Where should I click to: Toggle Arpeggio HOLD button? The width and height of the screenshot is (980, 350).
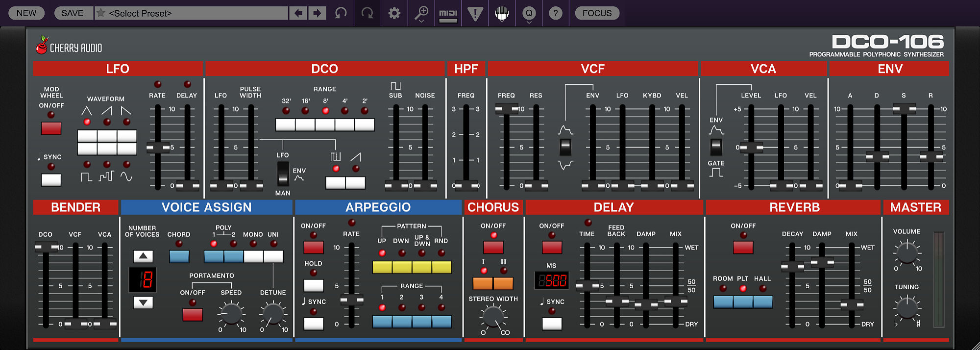[313, 285]
